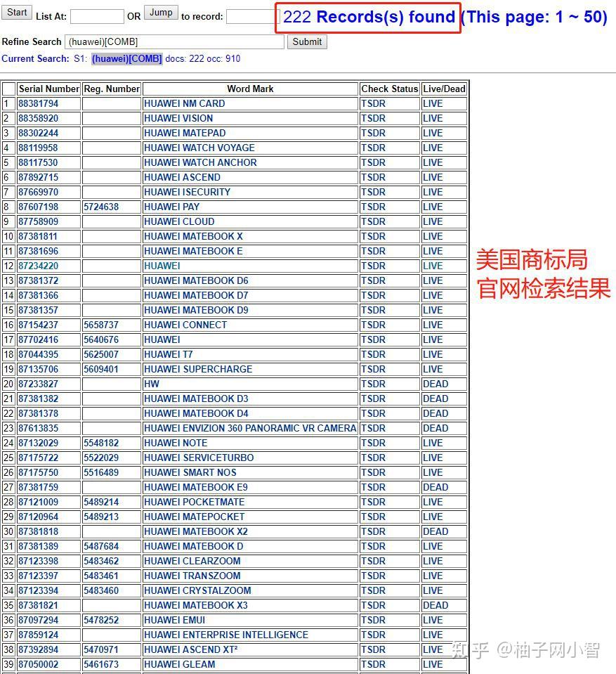Screen dimensions: 616x674
Task: Check TSDR status for HUAWEI MATEBOOK D9
Action: click(373, 310)
